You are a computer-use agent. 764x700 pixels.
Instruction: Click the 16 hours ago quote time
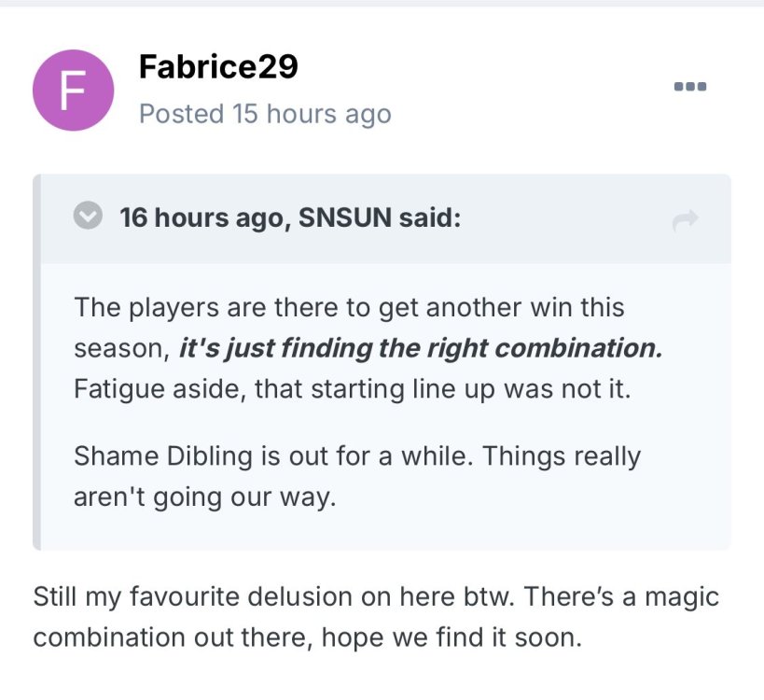point(201,219)
